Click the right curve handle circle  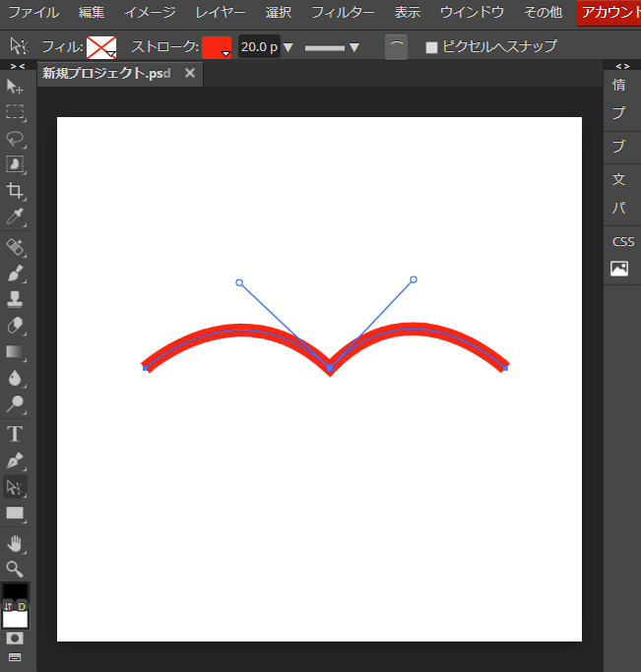tap(414, 279)
